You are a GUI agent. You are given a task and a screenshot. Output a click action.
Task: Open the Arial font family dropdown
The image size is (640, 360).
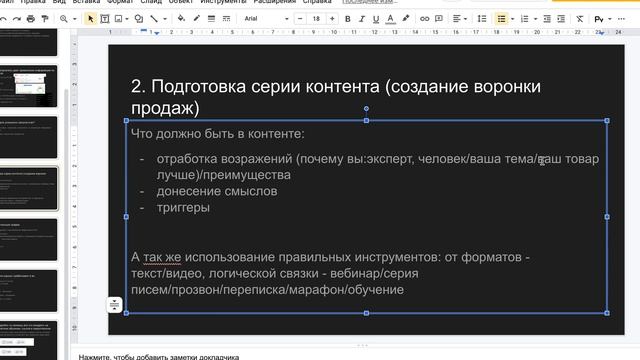pos(267,19)
